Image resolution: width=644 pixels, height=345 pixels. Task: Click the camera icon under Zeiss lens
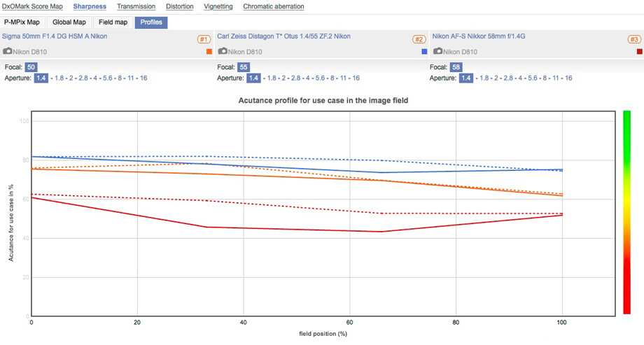click(x=223, y=51)
